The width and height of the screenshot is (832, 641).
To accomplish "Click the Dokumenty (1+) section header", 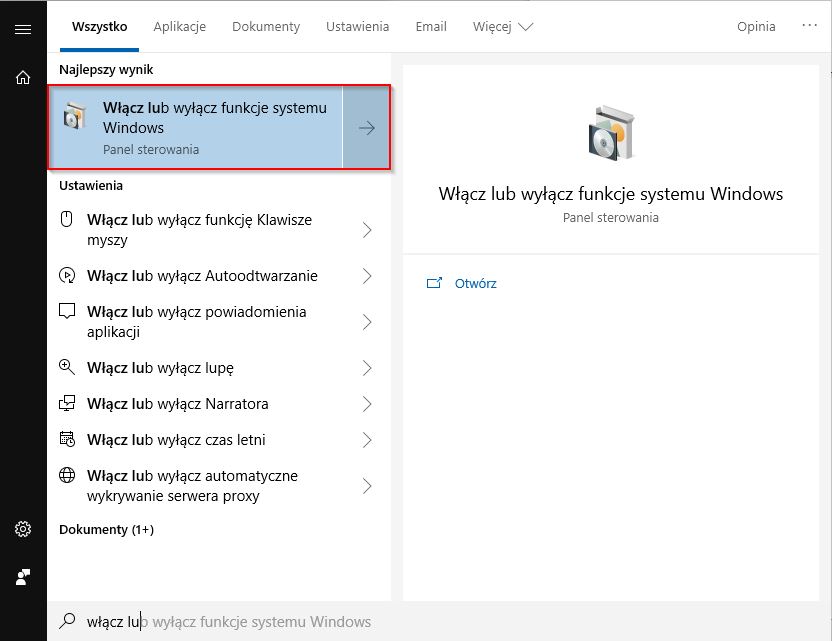I will point(106,530).
